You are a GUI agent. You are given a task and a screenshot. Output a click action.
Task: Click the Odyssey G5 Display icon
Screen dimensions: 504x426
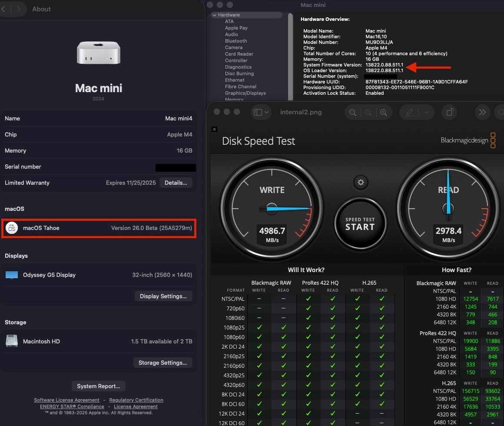point(12,275)
